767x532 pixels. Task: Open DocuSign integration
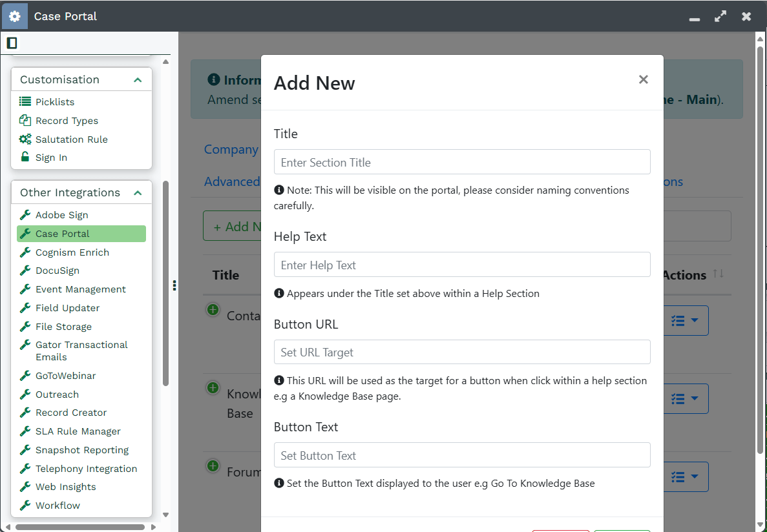tap(58, 271)
